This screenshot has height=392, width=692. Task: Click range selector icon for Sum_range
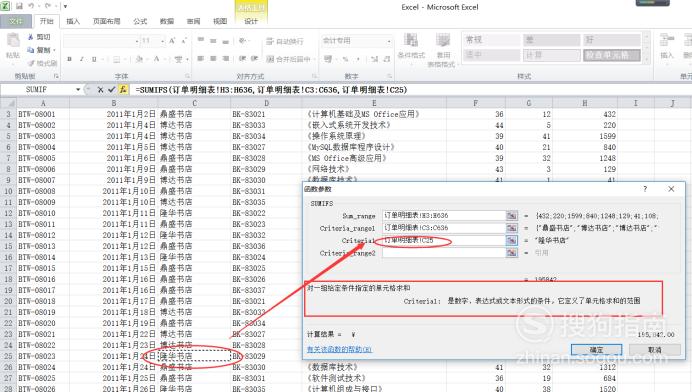511,215
